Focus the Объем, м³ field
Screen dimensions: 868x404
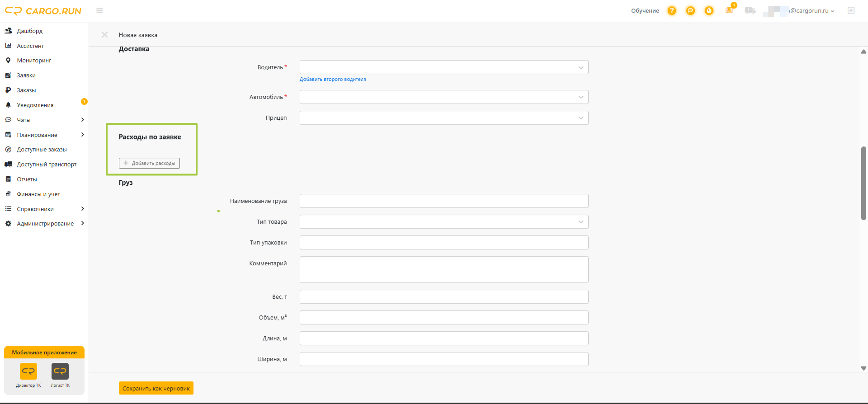point(444,318)
